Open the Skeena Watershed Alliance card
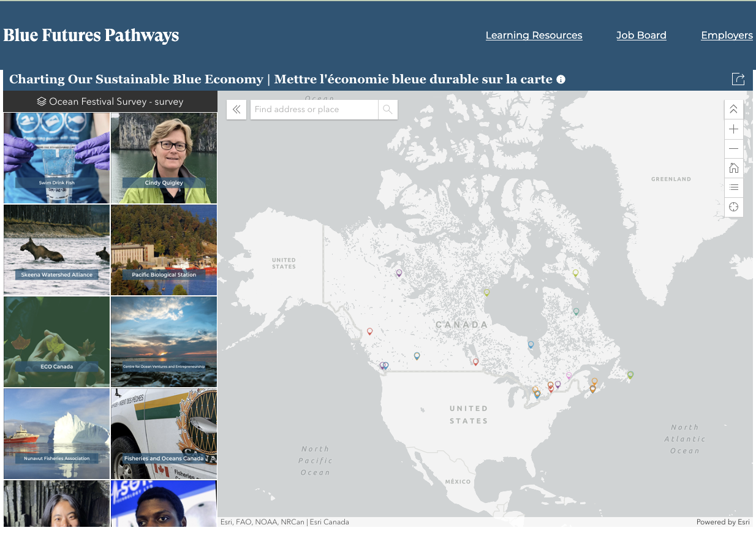The height and width of the screenshot is (533, 756). 57,250
